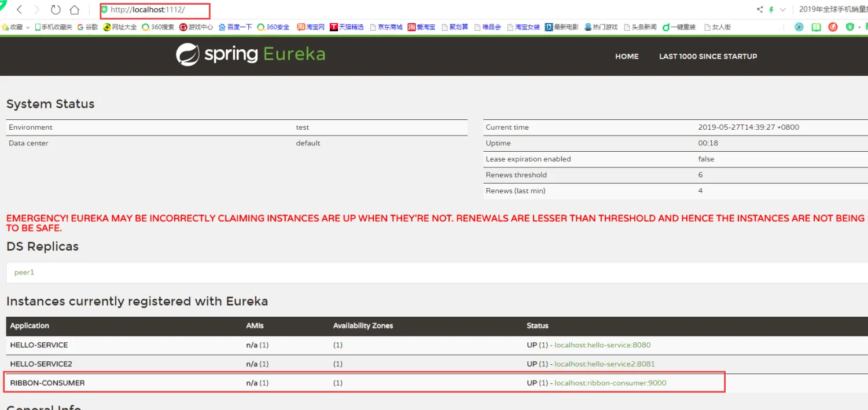Click the DS Replicas heading
Image resolution: width=868 pixels, height=410 pixels.
42,247
